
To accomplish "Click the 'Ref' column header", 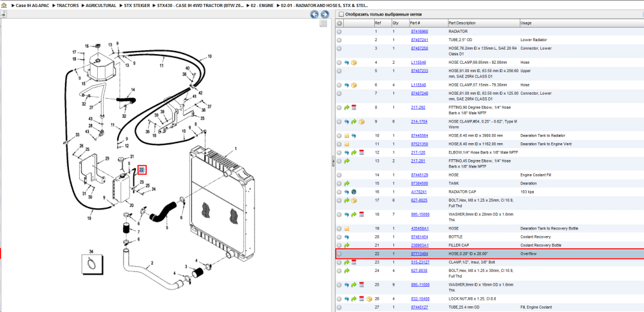I will coord(383,23).
